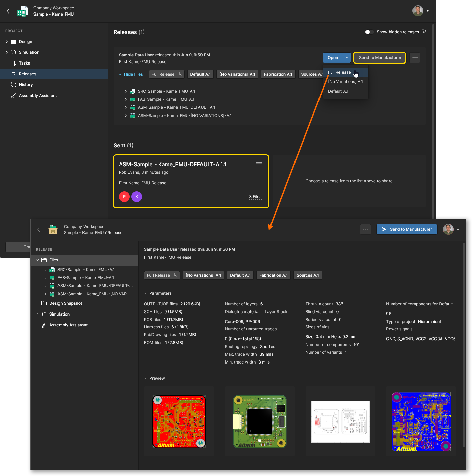This screenshot has width=472, height=476.
Task: Click blue Send to Manufacturer button in Release window
Action: pos(407,229)
